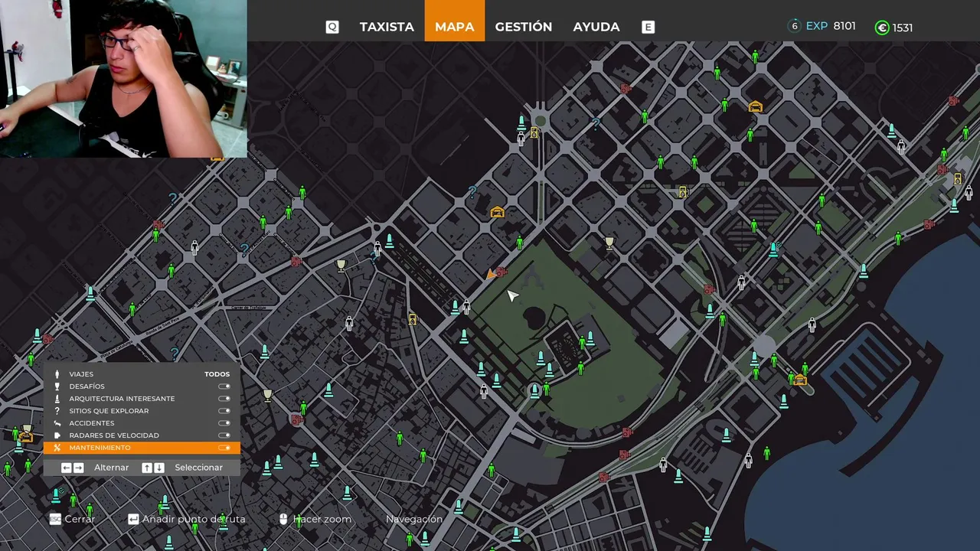The width and height of the screenshot is (980, 551).
Task: Click the left arrow key icon beside Alternar
Action: coord(67,468)
